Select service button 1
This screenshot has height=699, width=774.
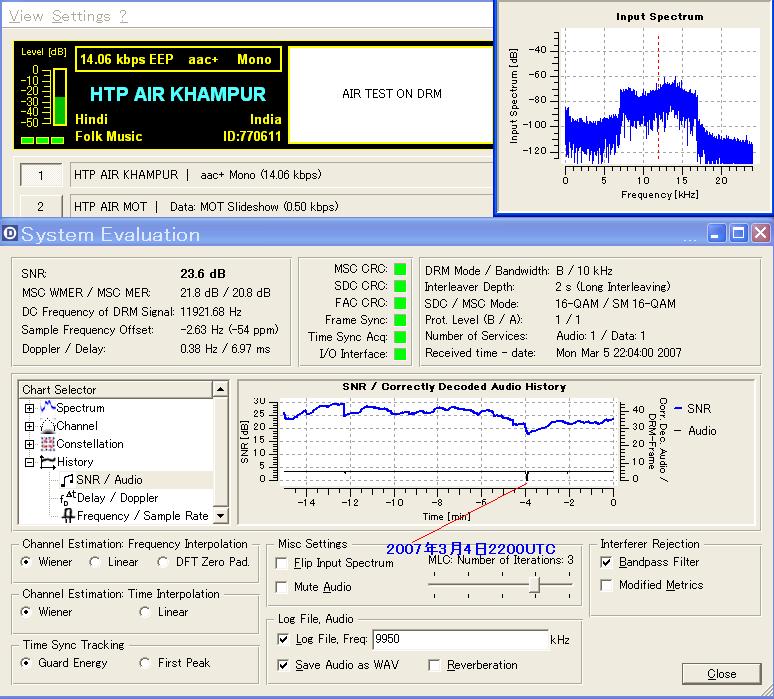pyautogui.click(x=41, y=175)
